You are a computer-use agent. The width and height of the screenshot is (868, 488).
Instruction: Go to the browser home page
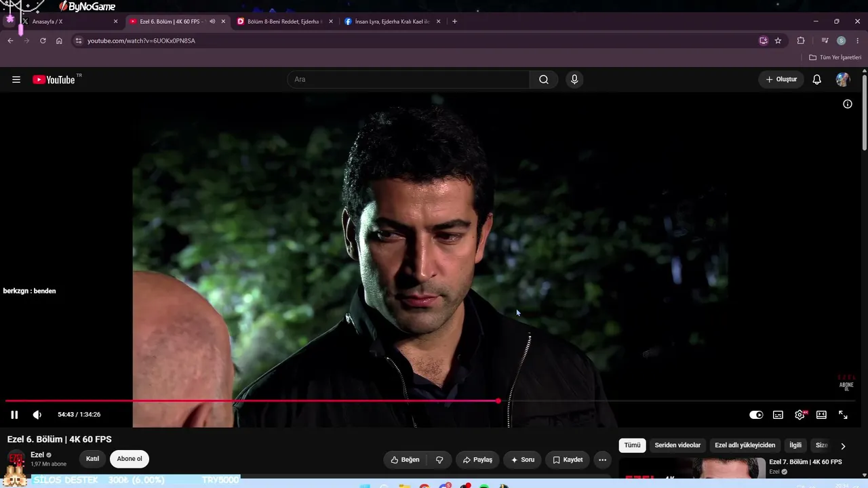tap(59, 41)
